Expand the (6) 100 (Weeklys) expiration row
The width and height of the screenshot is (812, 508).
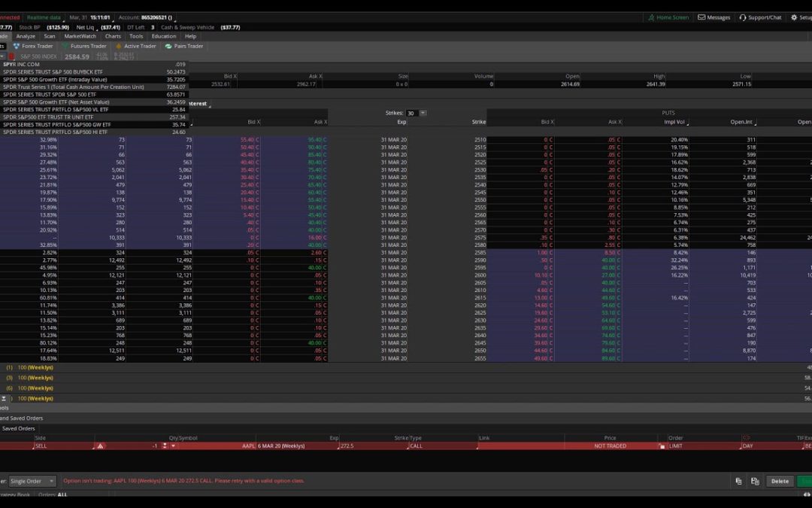[x=29, y=388]
